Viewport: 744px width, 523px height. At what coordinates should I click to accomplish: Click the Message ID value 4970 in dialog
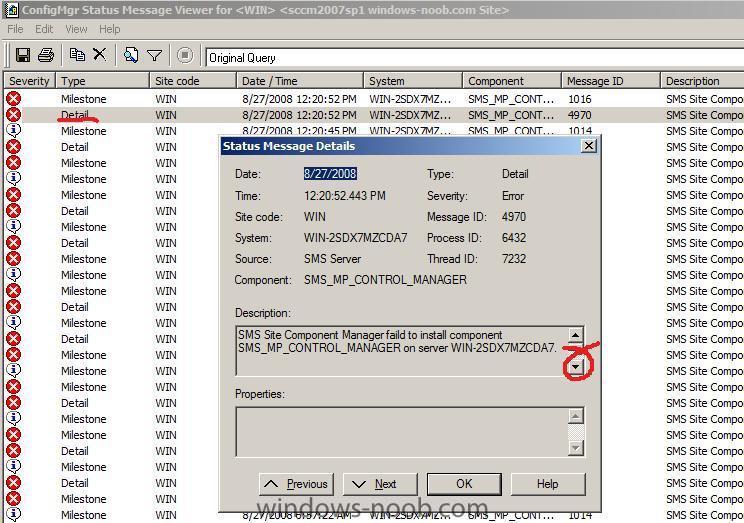(x=514, y=217)
